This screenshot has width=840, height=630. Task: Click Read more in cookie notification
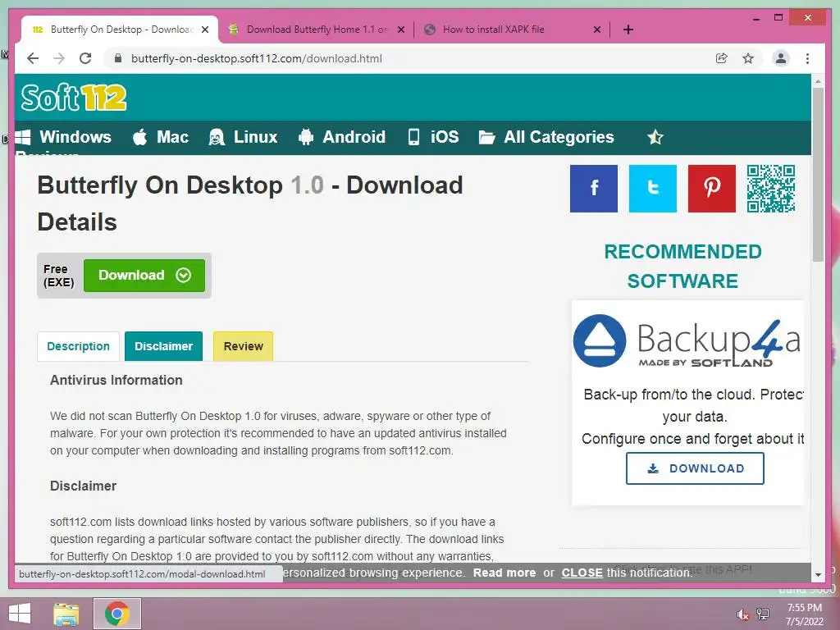[504, 573]
